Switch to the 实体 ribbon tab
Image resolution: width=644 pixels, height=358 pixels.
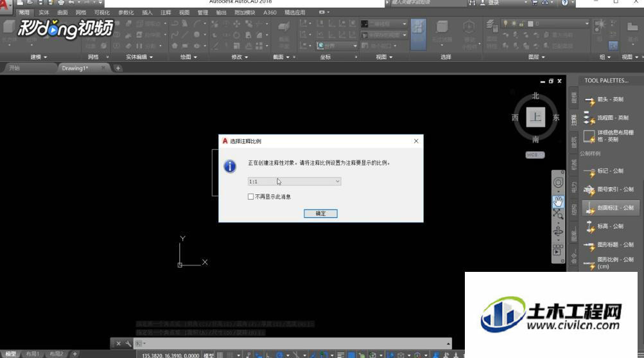click(44, 13)
